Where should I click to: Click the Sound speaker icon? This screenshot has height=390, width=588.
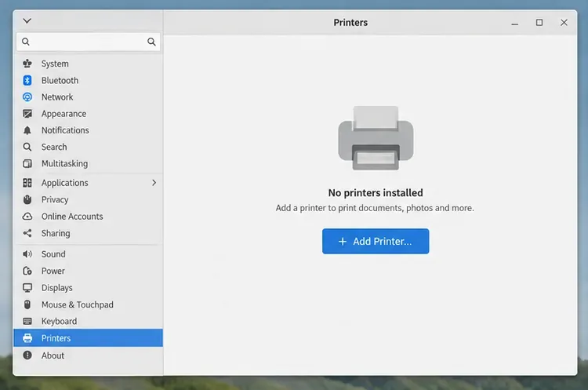tap(27, 254)
